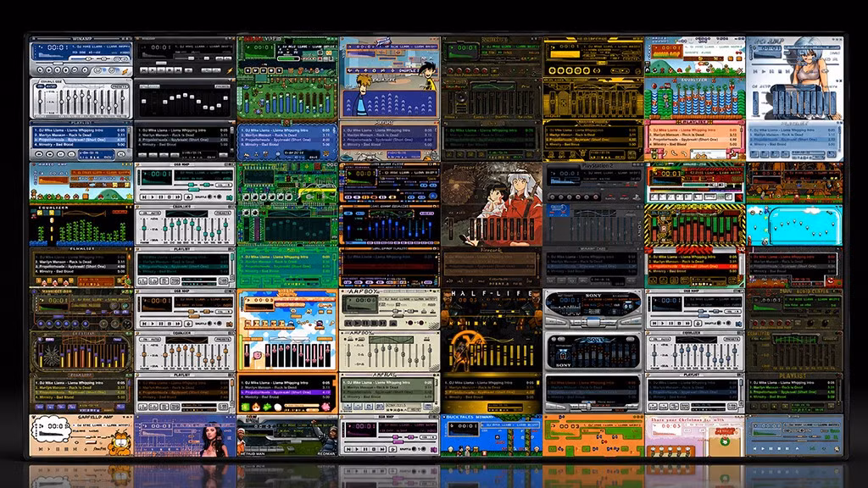Screen dimensions: 868x488
Task: Click Eject in the teal-slider white skin
Action: point(188,197)
